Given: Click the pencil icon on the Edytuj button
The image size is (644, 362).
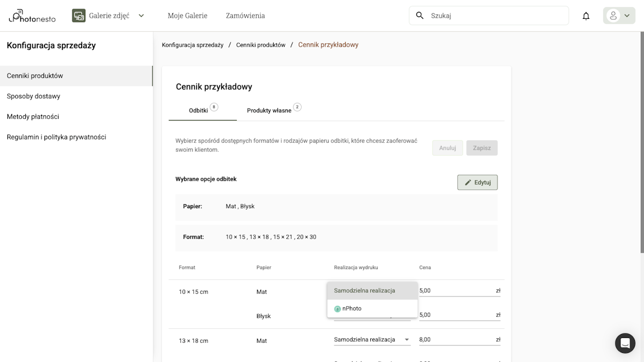Looking at the screenshot, I should 467,182.
